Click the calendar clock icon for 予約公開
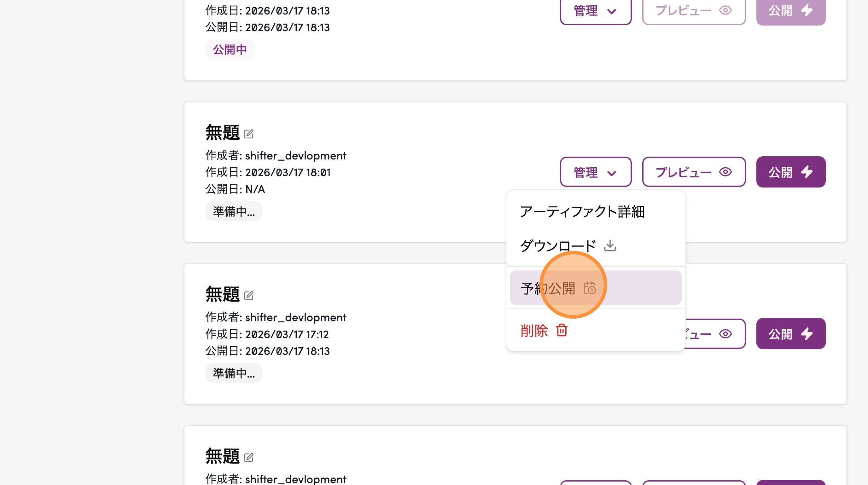The height and width of the screenshot is (485, 868). [590, 288]
